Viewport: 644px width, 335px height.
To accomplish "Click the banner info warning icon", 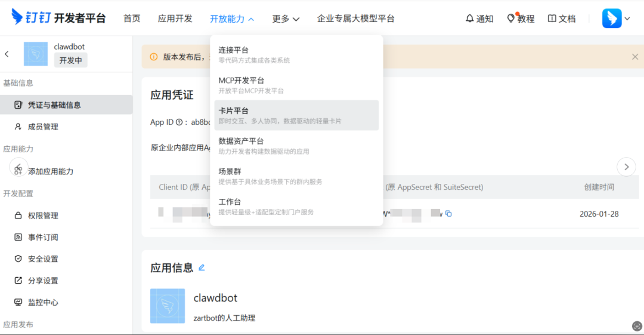I will pyautogui.click(x=154, y=57).
